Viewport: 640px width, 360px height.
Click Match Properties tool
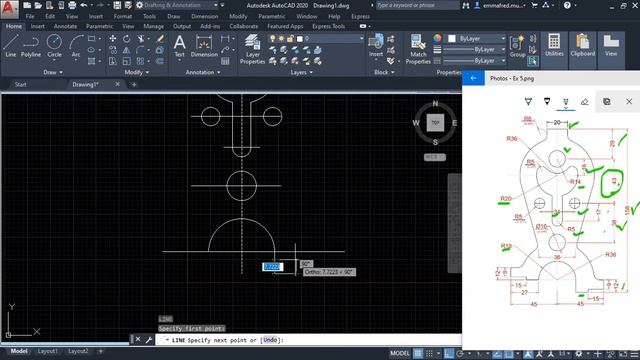coord(418,49)
